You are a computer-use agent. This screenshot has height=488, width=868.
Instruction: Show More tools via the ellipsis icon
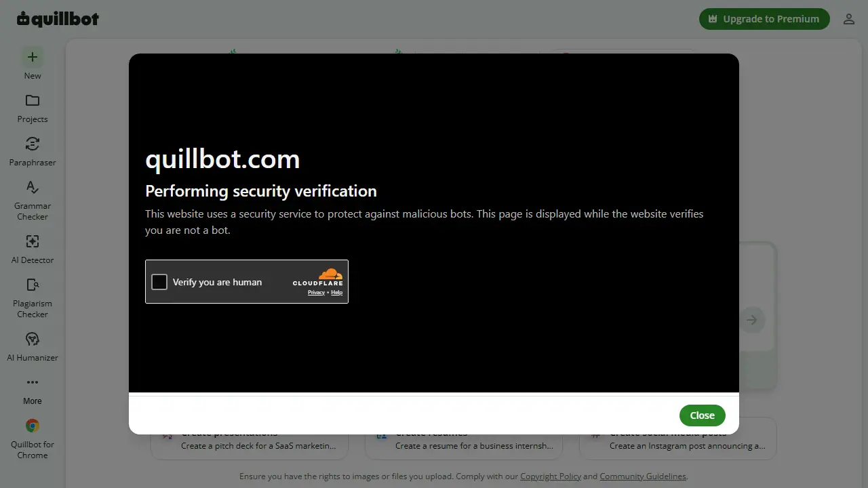coord(33,382)
